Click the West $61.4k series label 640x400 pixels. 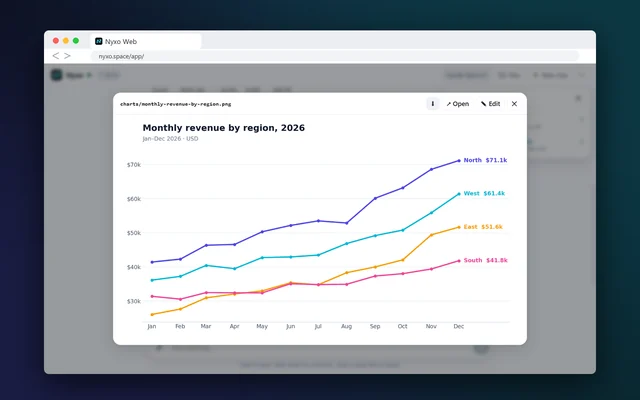[484, 193]
